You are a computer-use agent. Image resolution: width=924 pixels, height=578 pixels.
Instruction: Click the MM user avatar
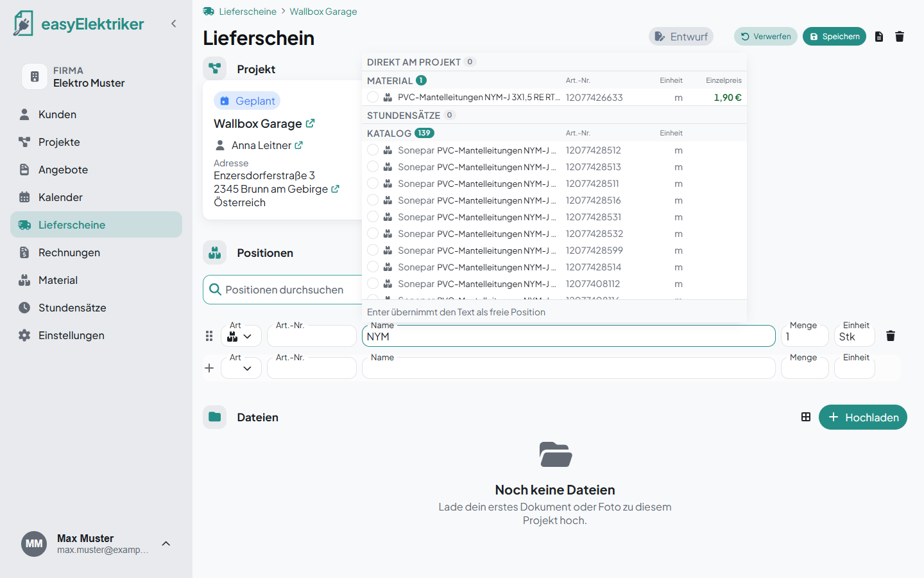(34, 544)
